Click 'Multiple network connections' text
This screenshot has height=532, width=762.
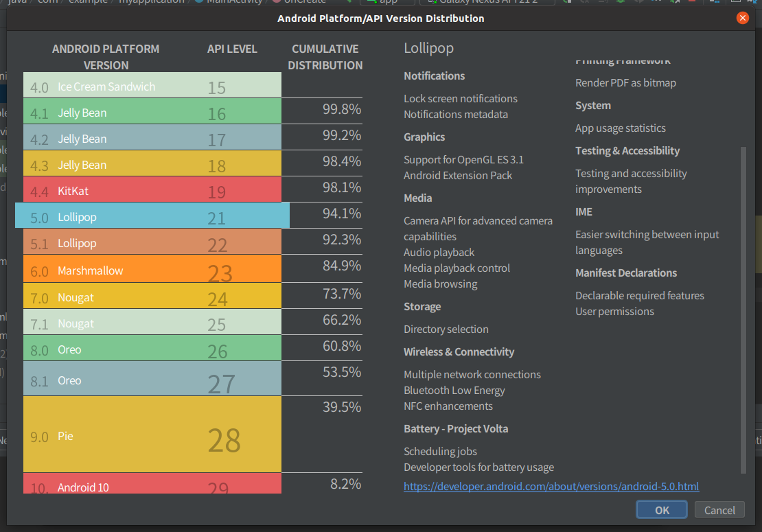pyautogui.click(x=472, y=375)
